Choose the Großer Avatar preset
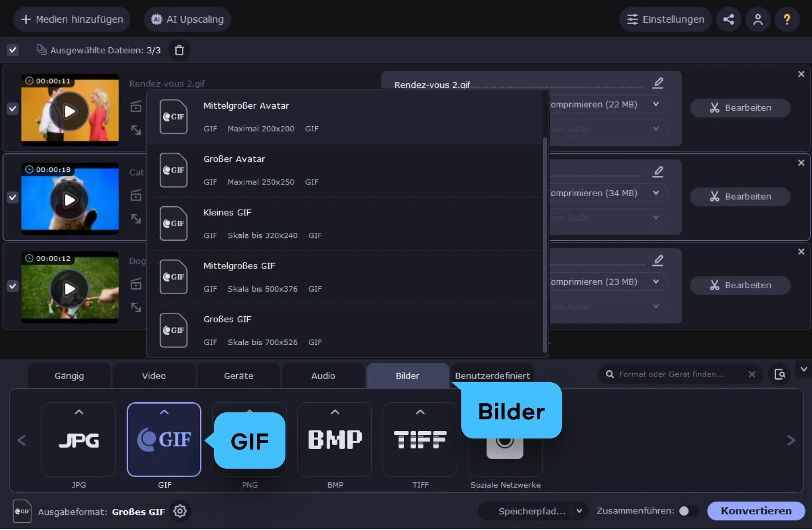This screenshot has height=530, width=812. click(345, 170)
